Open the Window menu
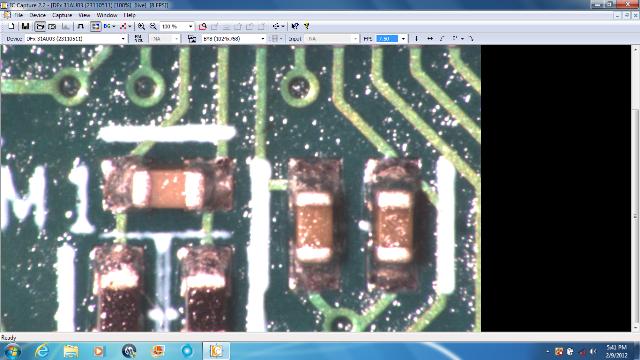640x360 pixels. pos(107,15)
